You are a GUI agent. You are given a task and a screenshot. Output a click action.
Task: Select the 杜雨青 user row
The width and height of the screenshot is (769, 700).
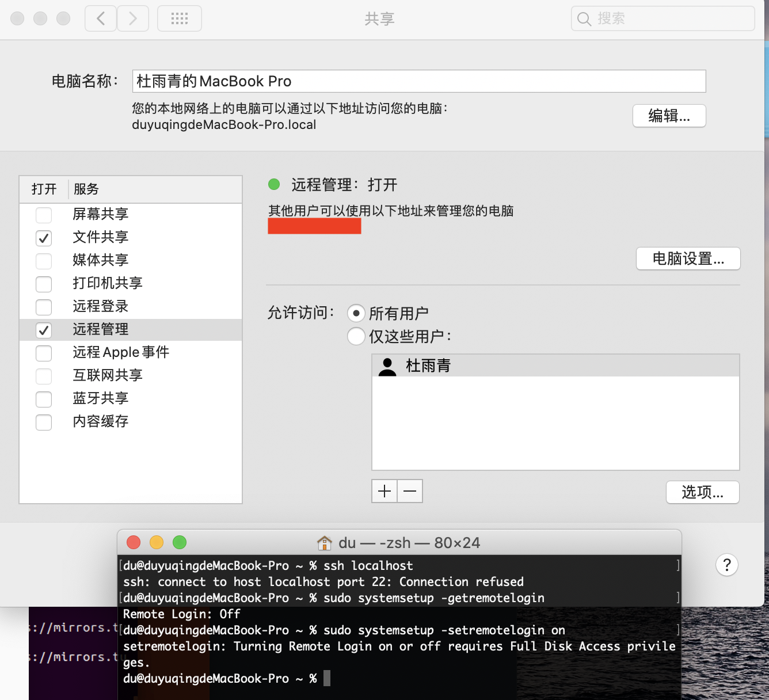tap(556, 366)
